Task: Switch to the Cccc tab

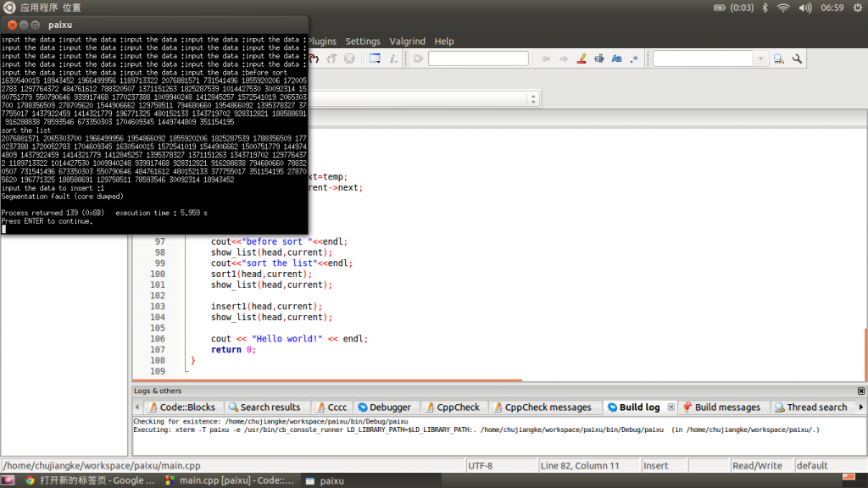Action: point(331,408)
